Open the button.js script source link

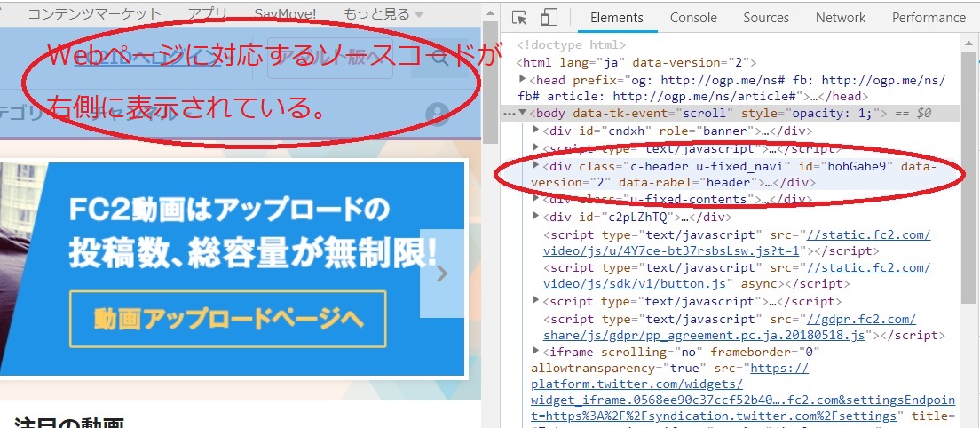coord(738,275)
